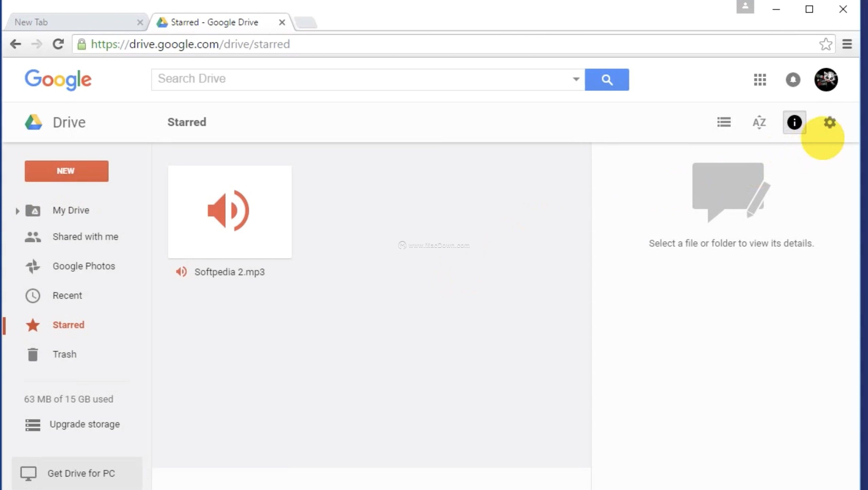
Task: Open the Chrome hamburger menu
Action: coord(847,44)
